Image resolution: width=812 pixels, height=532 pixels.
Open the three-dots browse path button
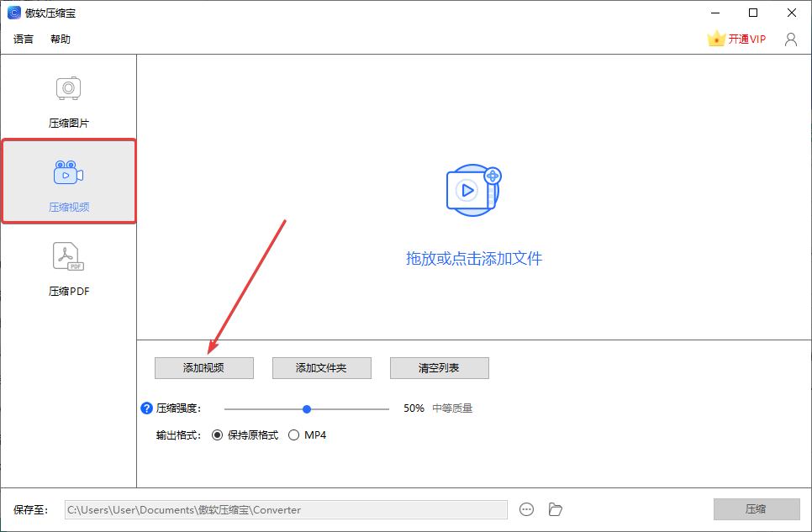click(526, 509)
